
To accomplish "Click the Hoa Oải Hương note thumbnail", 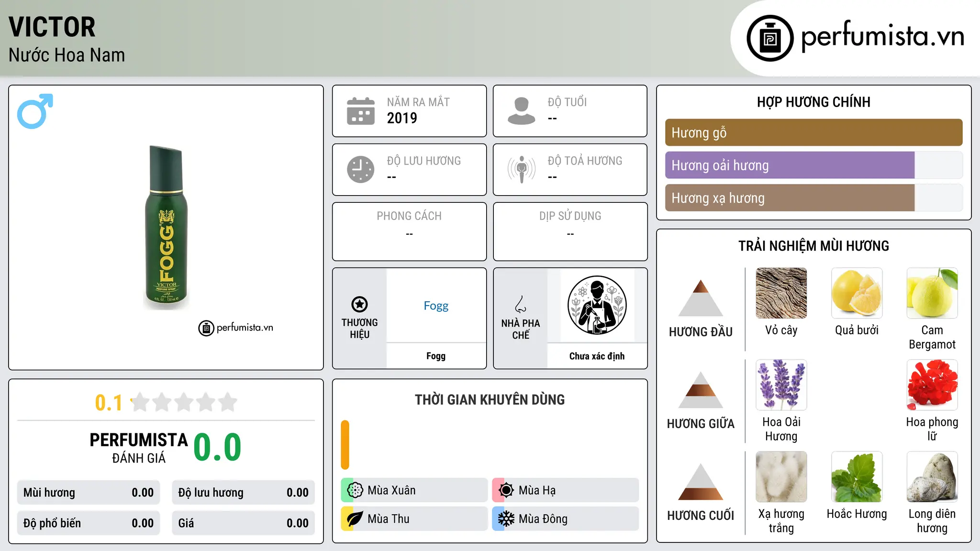I will click(x=781, y=385).
